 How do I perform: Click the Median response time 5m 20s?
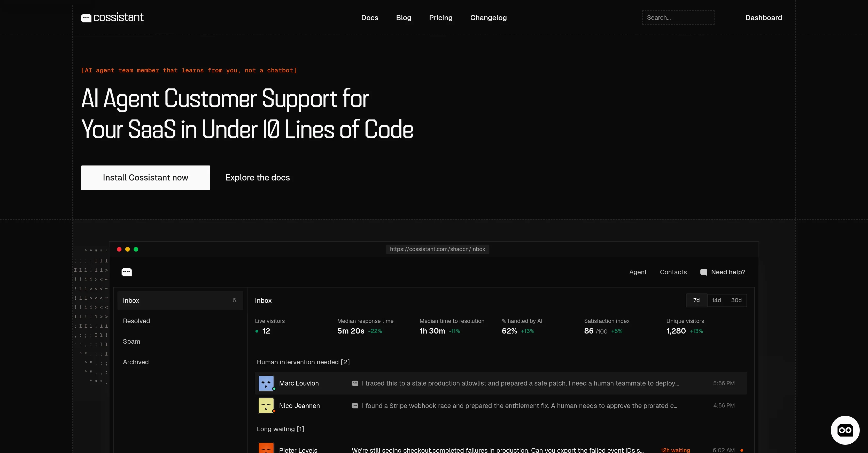click(351, 331)
